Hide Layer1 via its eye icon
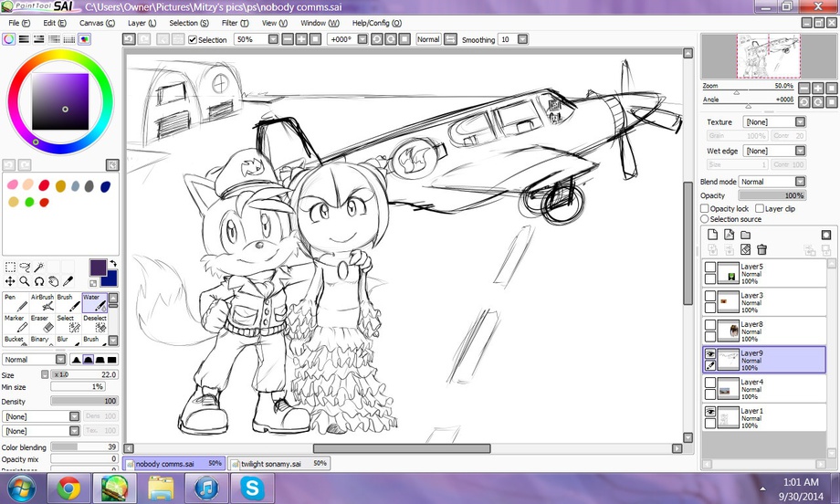This screenshot has height=504, width=840. pos(710,412)
